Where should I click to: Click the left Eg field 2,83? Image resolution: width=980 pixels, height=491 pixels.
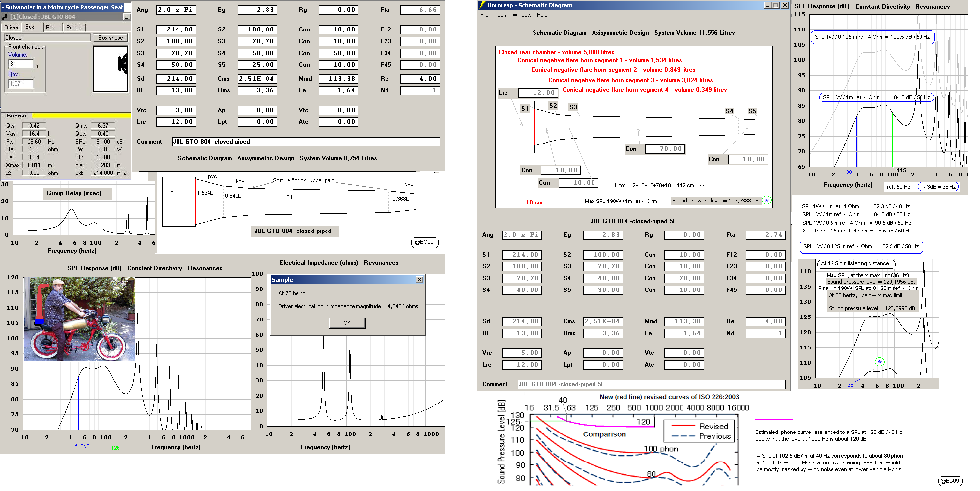click(x=257, y=10)
